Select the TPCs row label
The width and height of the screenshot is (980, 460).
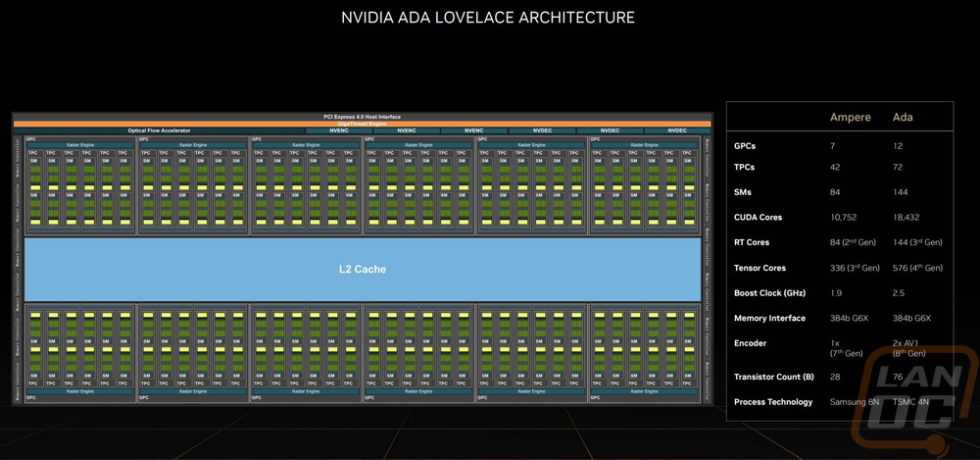coord(745,167)
